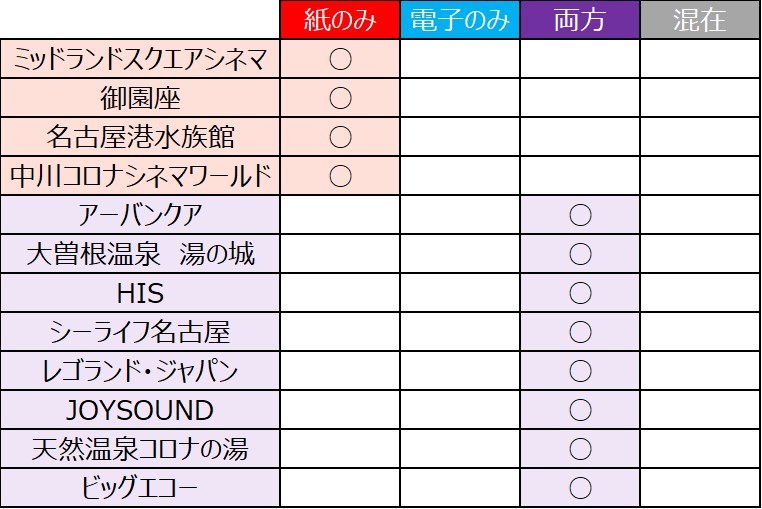Image resolution: width=762 pixels, height=509 pixels.
Task: Select the ビッグエコー row label
Action: tap(141, 488)
